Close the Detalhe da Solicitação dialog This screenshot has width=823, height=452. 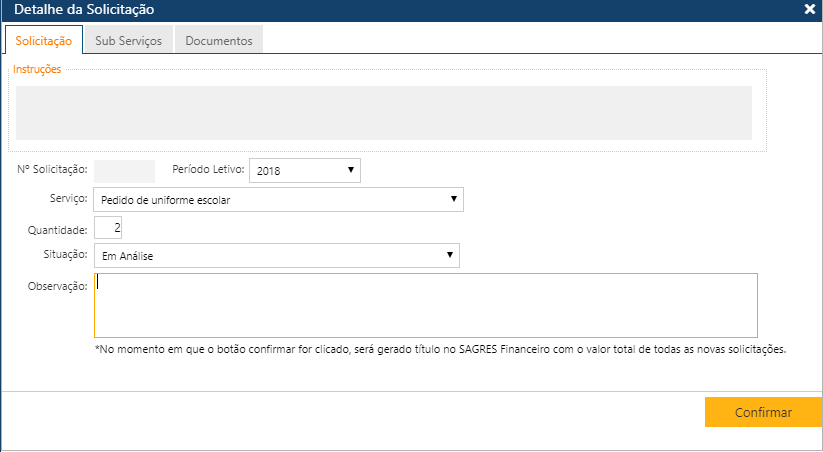[x=809, y=10]
